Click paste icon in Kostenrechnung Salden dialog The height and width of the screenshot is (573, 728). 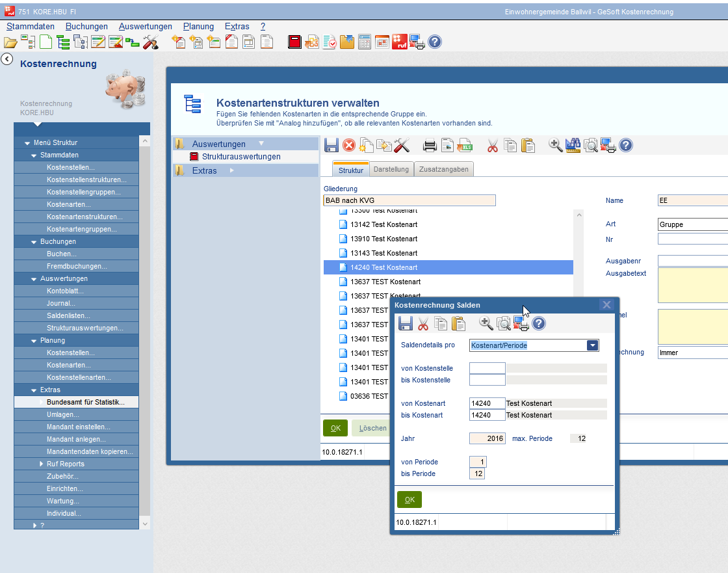(458, 323)
